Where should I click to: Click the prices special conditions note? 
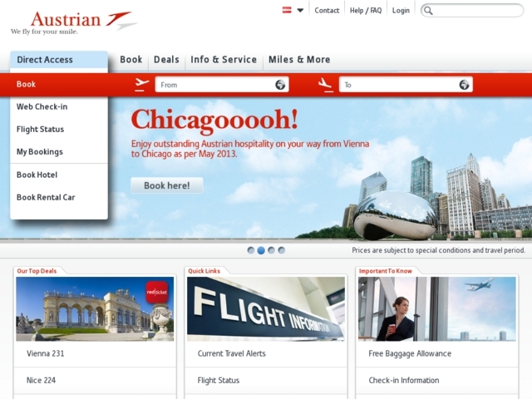click(x=438, y=250)
